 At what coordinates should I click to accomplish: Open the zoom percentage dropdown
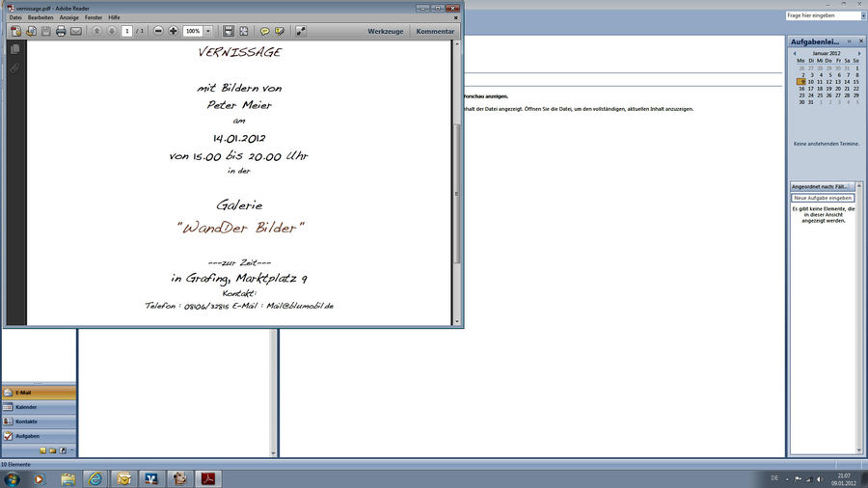(x=208, y=31)
